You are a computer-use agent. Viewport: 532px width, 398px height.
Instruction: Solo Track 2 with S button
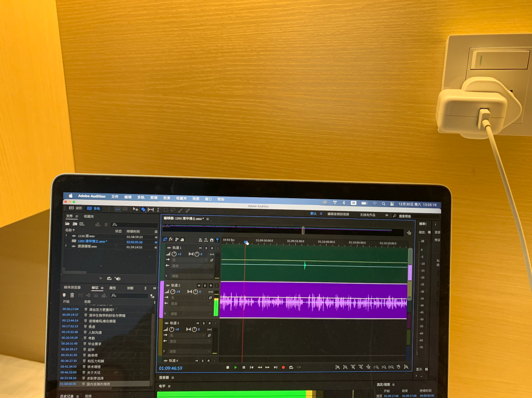pyautogui.click(x=205, y=285)
